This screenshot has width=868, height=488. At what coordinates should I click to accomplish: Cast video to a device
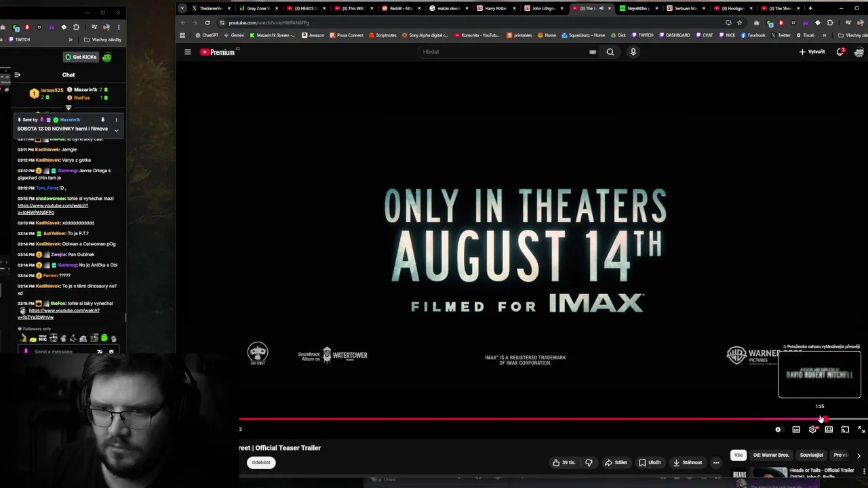(845, 429)
